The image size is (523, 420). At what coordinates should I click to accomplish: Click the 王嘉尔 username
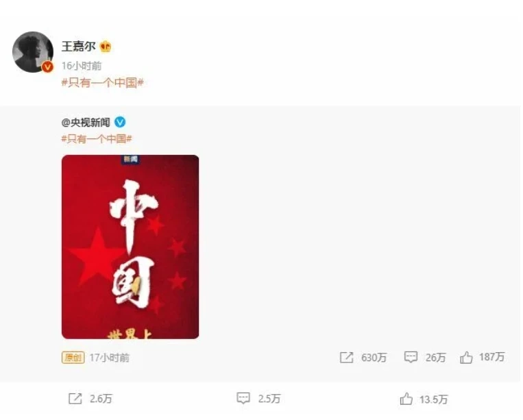[x=79, y=47]
